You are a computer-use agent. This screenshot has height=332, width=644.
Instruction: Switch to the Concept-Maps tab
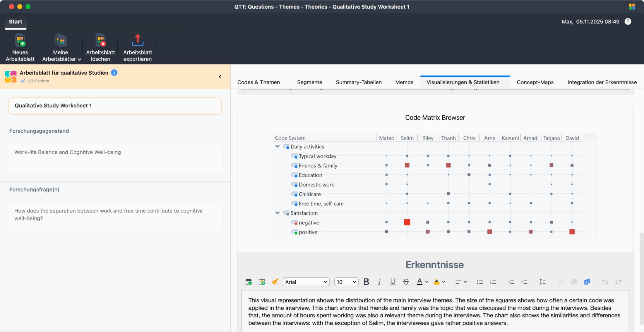tap(535, 82)
